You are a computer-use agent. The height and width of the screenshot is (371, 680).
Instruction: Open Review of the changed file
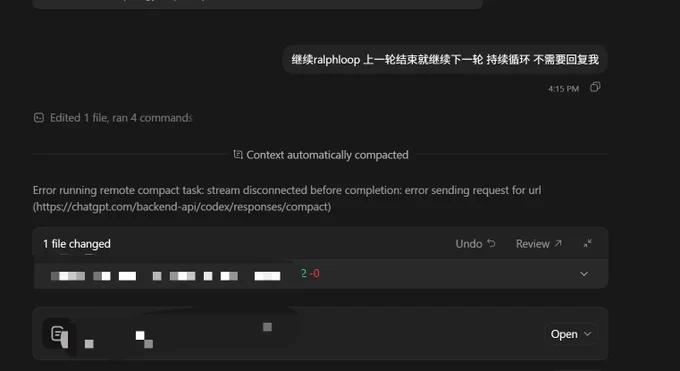point(539,244)
